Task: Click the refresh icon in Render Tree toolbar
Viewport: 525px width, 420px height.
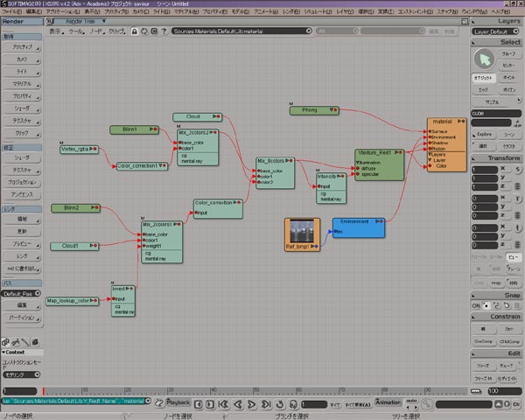Action: (x=144, y=31)
